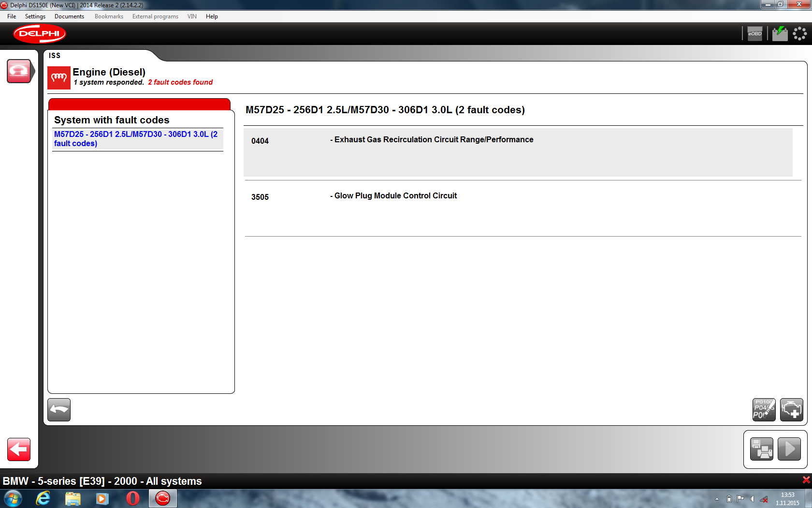Click the next play arrow button
Viewport: 812px width, 508px height.
pos(789,449)
